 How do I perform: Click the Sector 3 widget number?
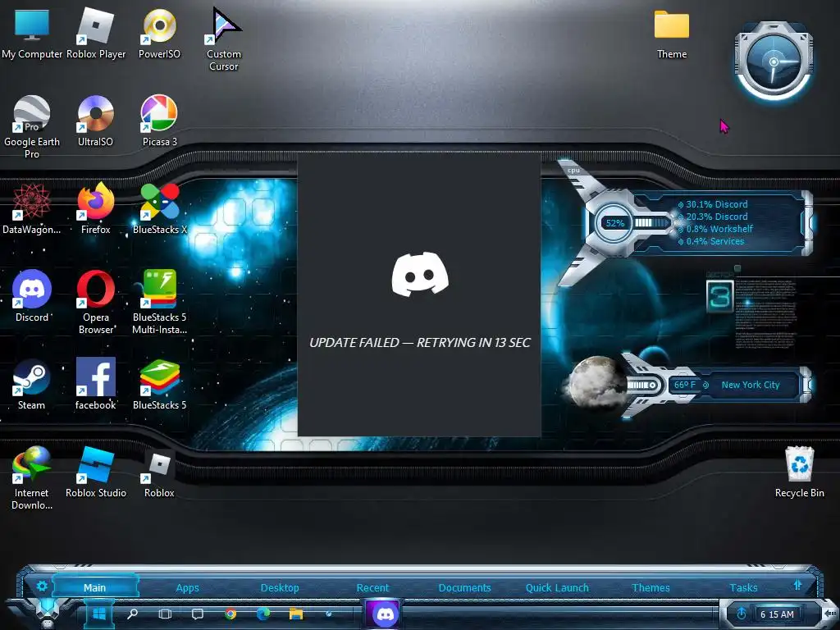click(x=719, y=297)
